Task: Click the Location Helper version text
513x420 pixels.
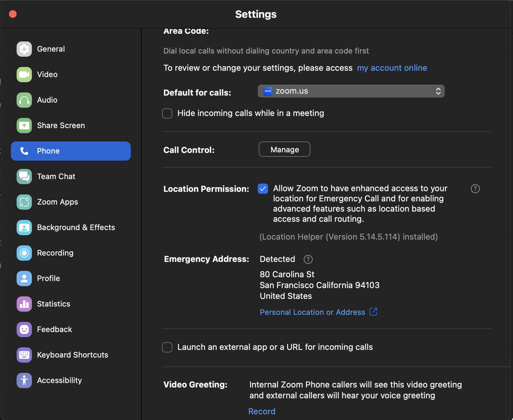Action: (x=348, y=237)
